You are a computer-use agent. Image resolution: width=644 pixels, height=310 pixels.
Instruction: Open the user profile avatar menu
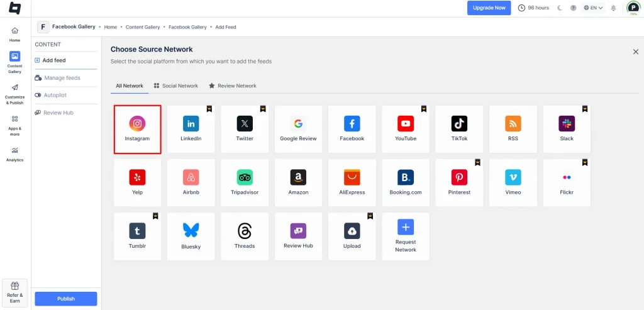point(633,8)
